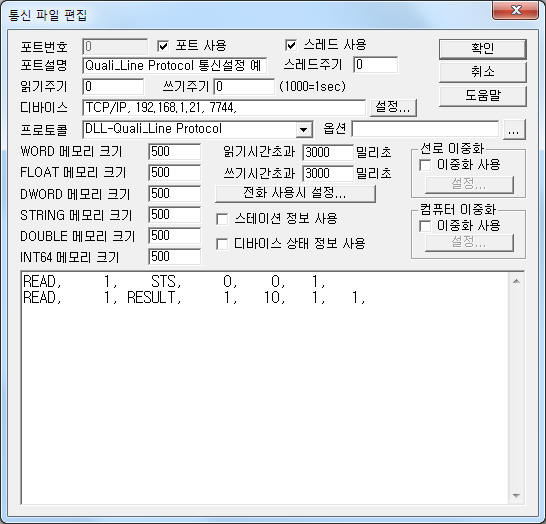
Task: Open device 설정... next to TCP/IP field
Action: point(393,107)
